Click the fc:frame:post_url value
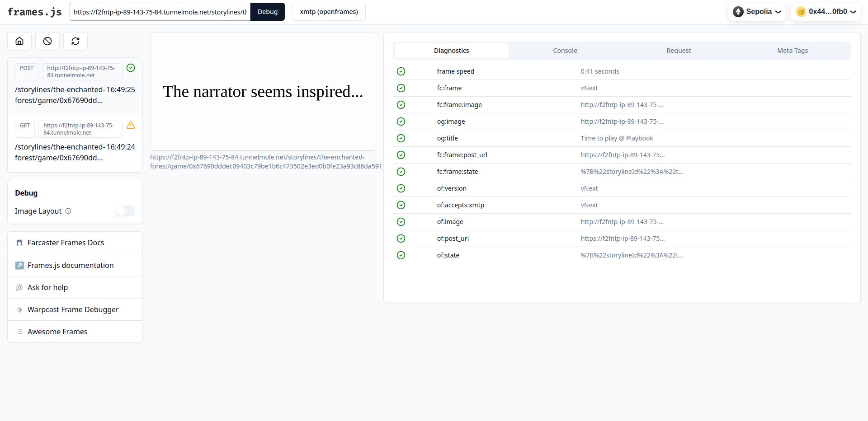The image size is (868, 421). click(x=623, y=155)
